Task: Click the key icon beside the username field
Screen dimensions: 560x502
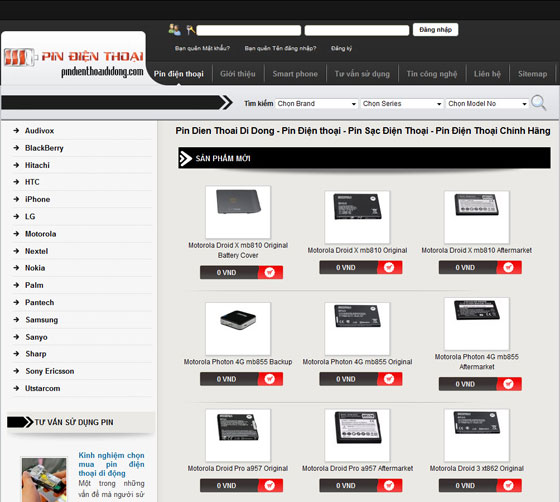Action: 191,30
